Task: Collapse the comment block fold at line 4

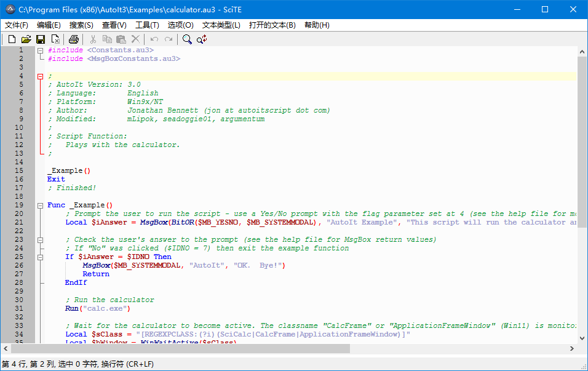Action: [41, 76]
